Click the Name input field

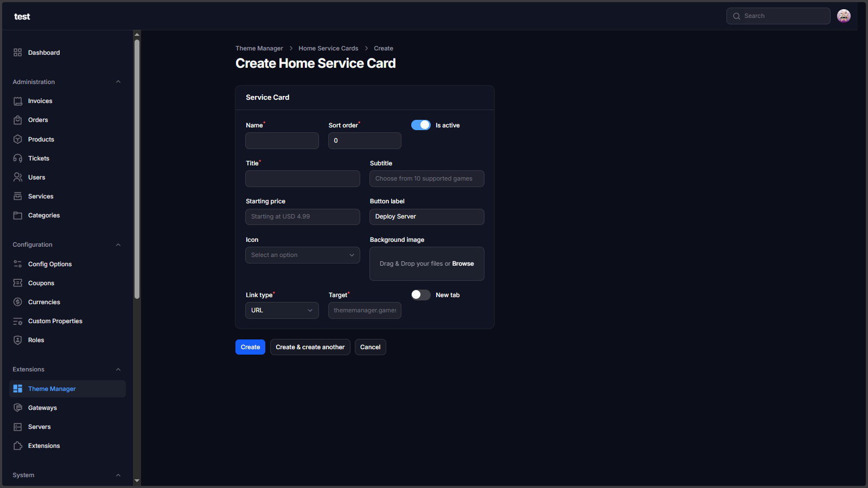(x=282, y=141)
